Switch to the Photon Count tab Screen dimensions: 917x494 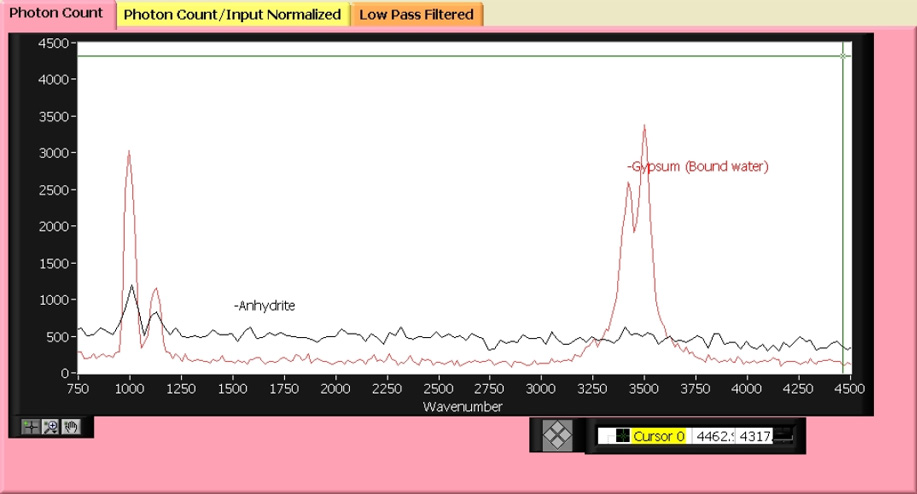(x=57, y=13)
